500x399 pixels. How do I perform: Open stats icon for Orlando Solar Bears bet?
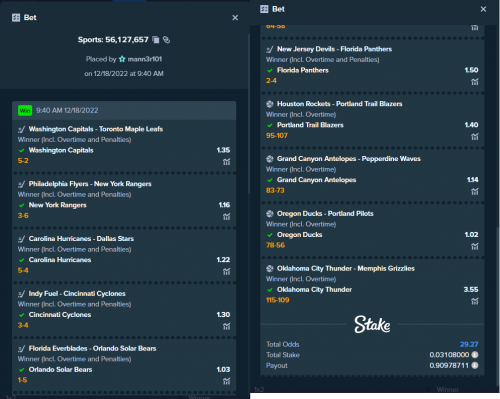coord(227,381)
